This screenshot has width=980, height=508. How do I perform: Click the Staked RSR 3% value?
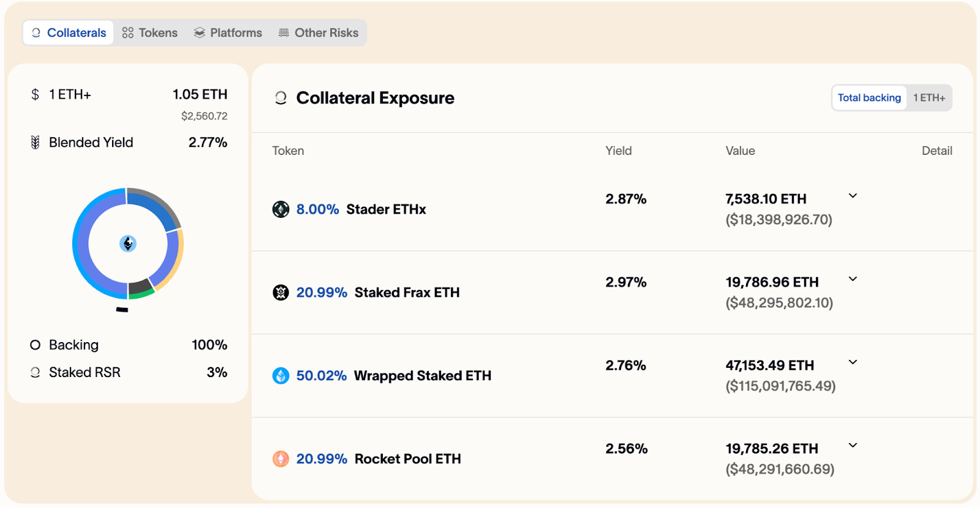pyautogui.click(x=217, y=372)
